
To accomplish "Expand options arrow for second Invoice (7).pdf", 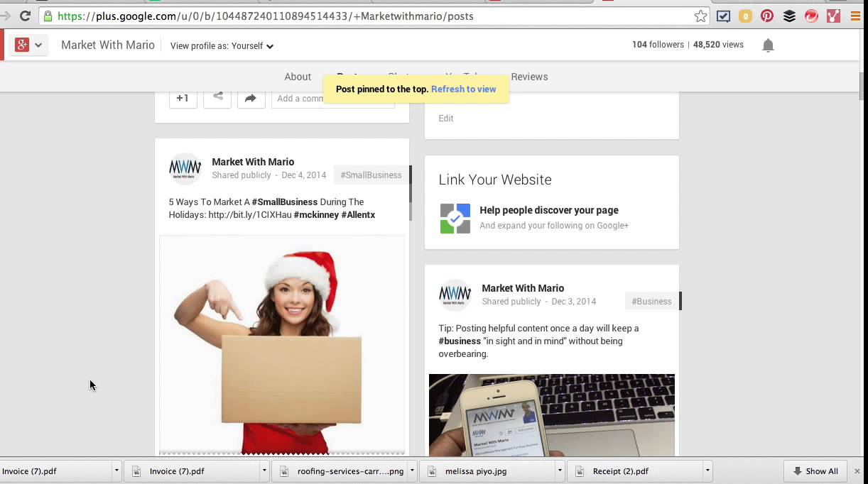I will [264, 471].
